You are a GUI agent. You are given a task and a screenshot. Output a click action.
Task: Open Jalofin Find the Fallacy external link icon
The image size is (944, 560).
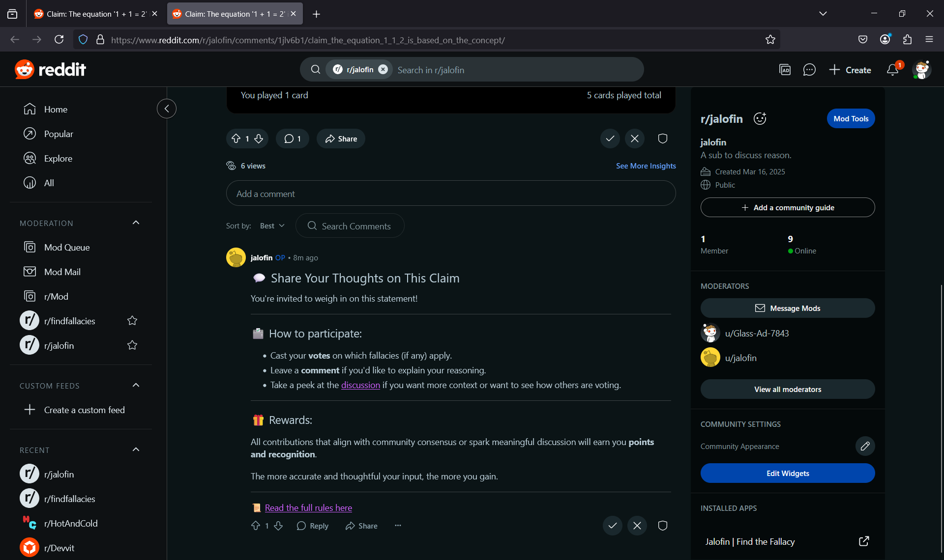coord(864,541)
